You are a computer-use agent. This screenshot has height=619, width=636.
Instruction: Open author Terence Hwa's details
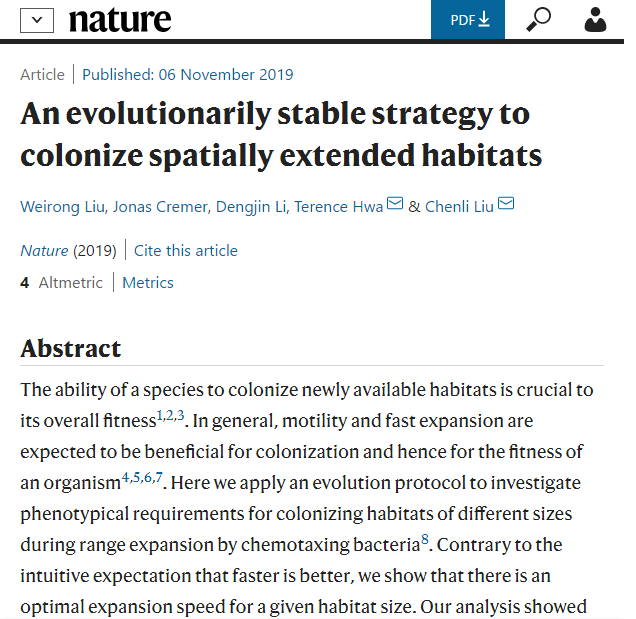click(338, 207)
